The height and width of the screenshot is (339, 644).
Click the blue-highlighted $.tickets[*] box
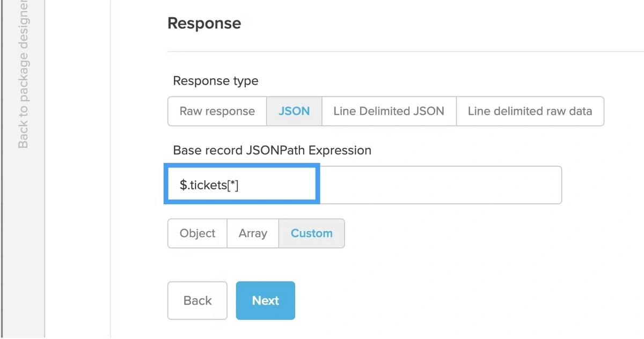click(x=241, y=185)
